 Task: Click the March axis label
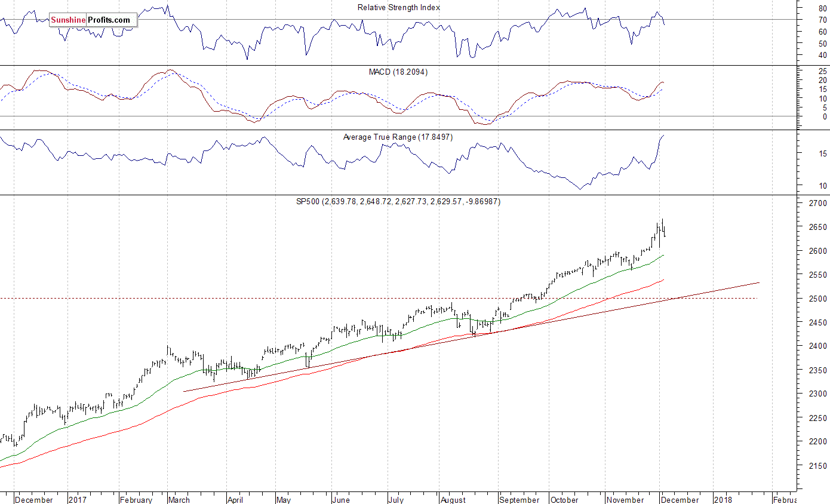pos(180,500)
